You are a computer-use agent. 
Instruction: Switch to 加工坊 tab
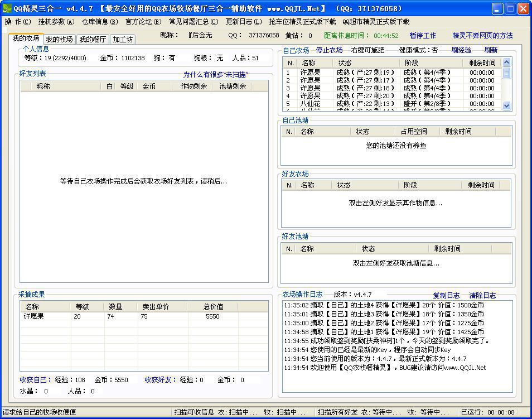[x=123, y=40]
